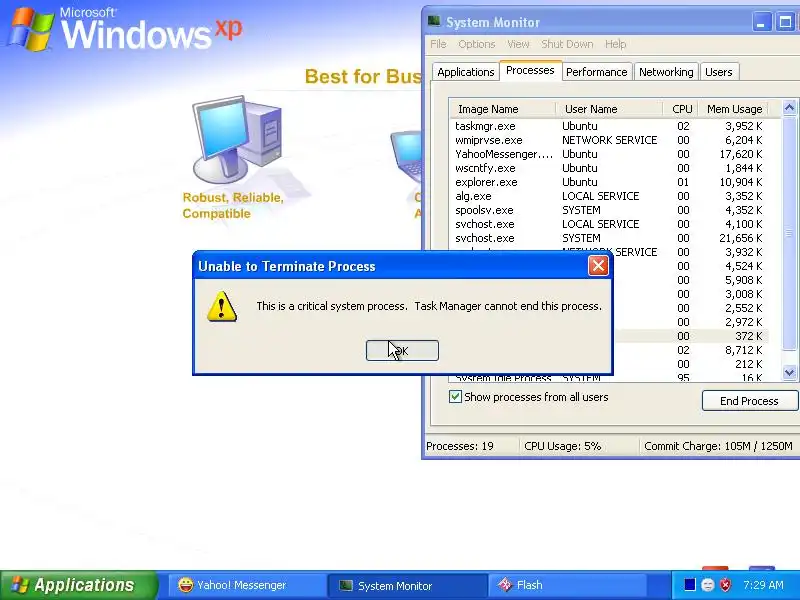The width and height of the screenshot is (800, 600).
Task: Click OK in the Unable to Terminate dialog
Action: pyautogui.click(x=402, y=351)
